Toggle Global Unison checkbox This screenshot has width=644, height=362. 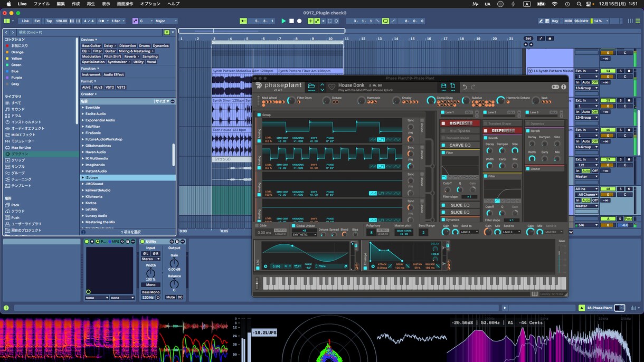click(x=292, y=225)
